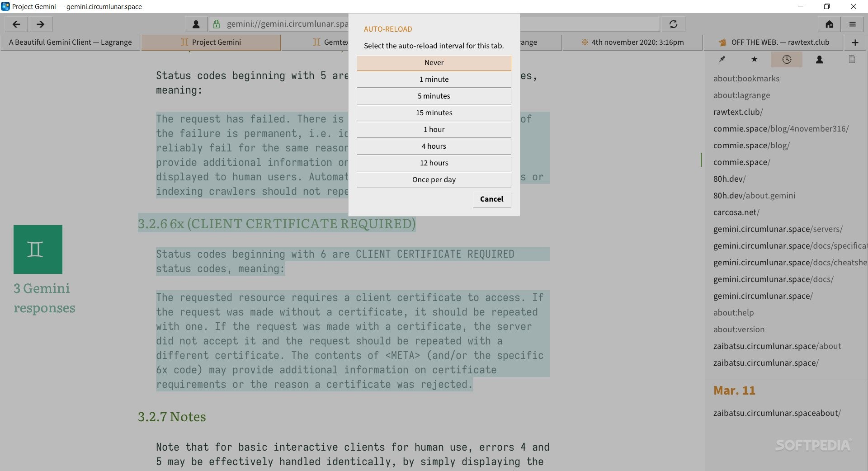The image size is (868, 471).
Task: Show sidebar bookmarks star icon
Action: click(x=754, y=59)
